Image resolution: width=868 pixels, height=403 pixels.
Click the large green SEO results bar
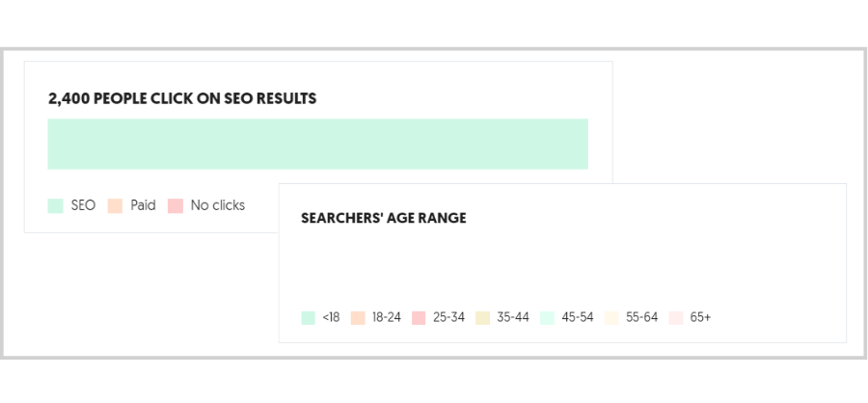317,144
